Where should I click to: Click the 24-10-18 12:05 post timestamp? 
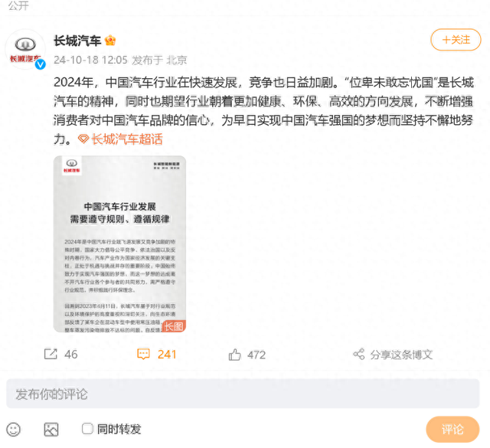pyautogui.click(x=90, y=60)
